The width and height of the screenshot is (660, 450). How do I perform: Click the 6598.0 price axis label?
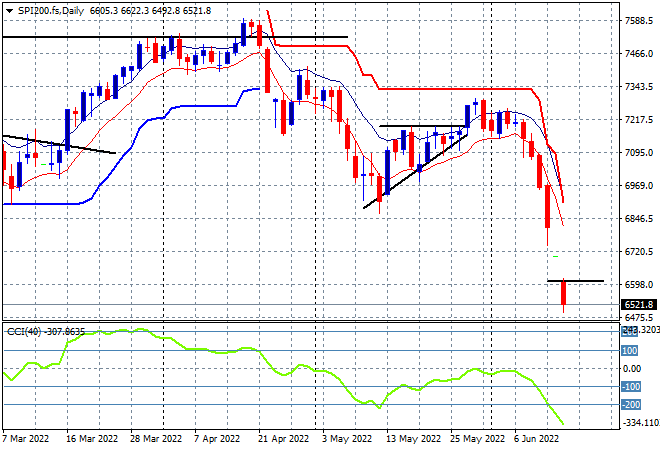coord(639,285)
